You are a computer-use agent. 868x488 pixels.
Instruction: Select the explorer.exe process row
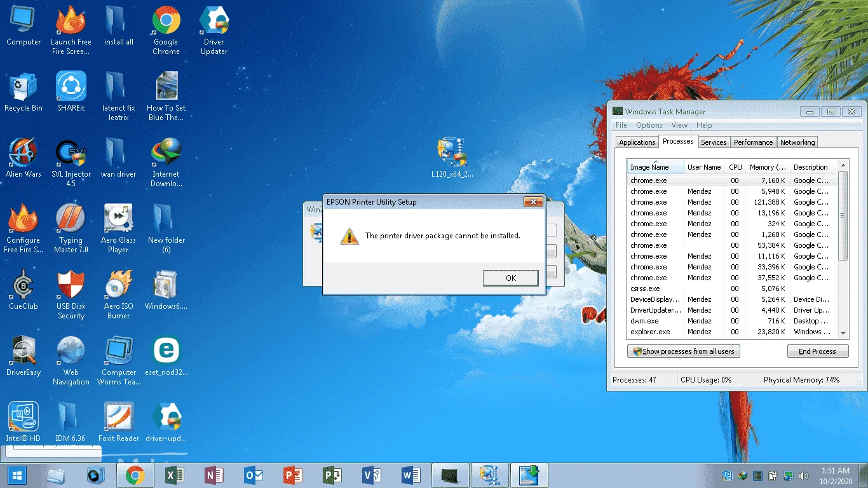(732, 332)
